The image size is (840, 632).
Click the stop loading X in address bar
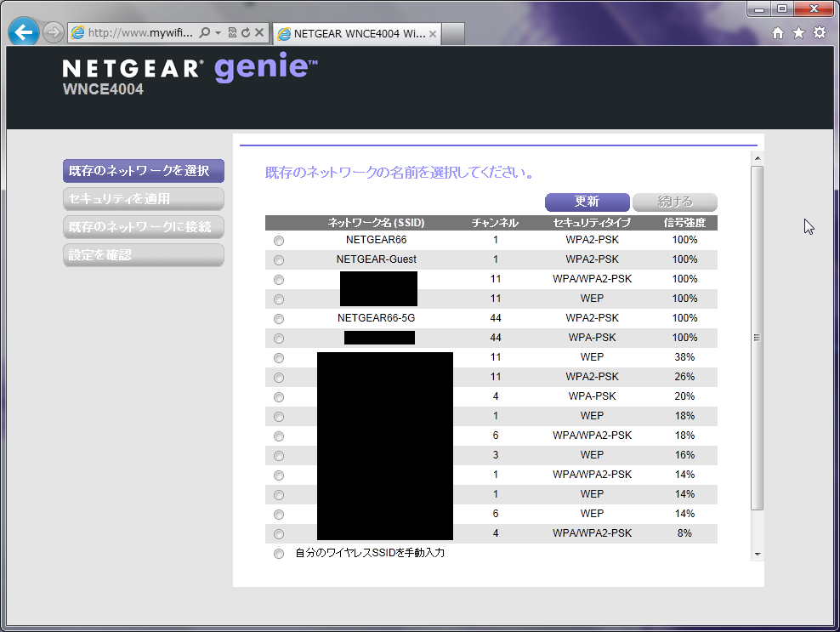[259, 33]
